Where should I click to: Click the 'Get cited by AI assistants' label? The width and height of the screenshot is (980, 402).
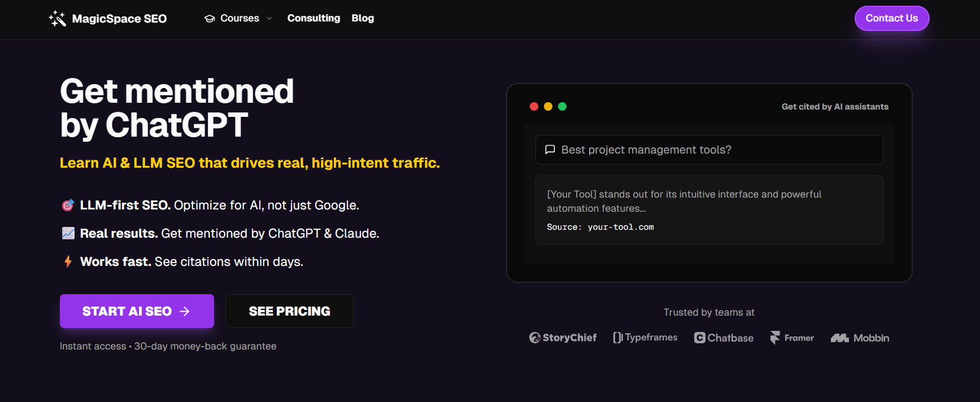click(835, 107)
